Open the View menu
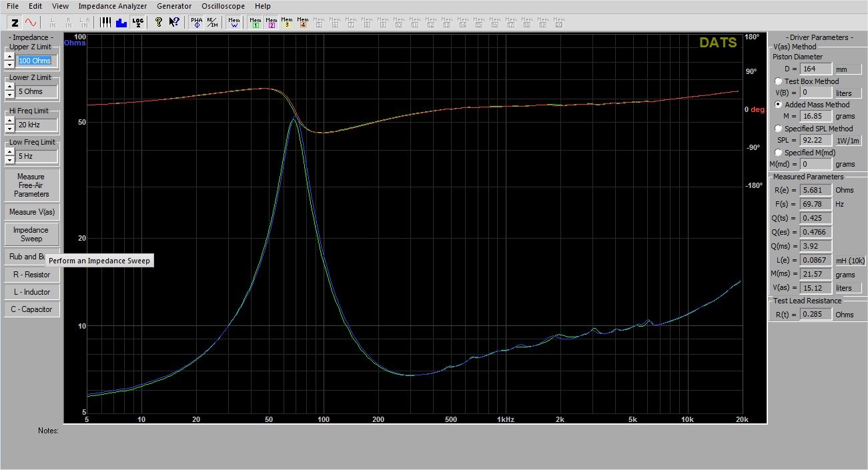The height and width of the screenshot is (470, 868). tap(60, 6)
